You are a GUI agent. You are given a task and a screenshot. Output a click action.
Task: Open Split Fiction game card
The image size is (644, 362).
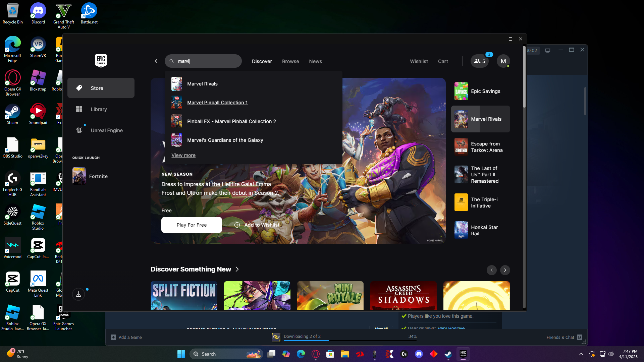coord(184,296)
